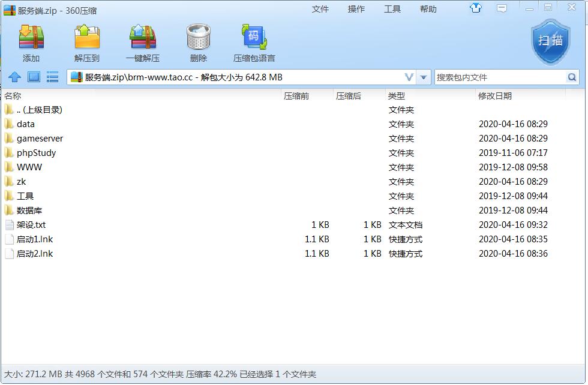Open the skin (shirt) icon in title bar
The image size is (588, 385).
[476, 8]
